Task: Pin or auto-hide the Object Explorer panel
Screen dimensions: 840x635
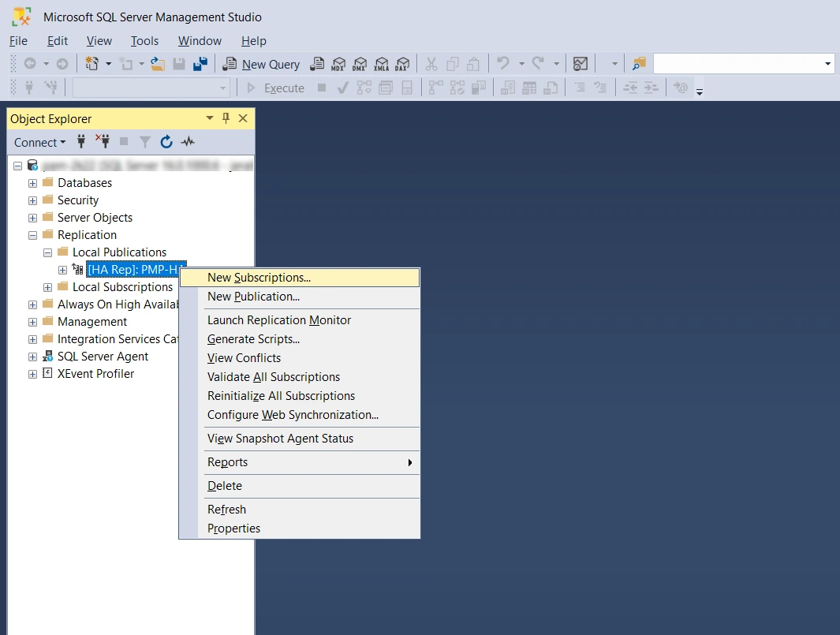Action: [226, 118]
